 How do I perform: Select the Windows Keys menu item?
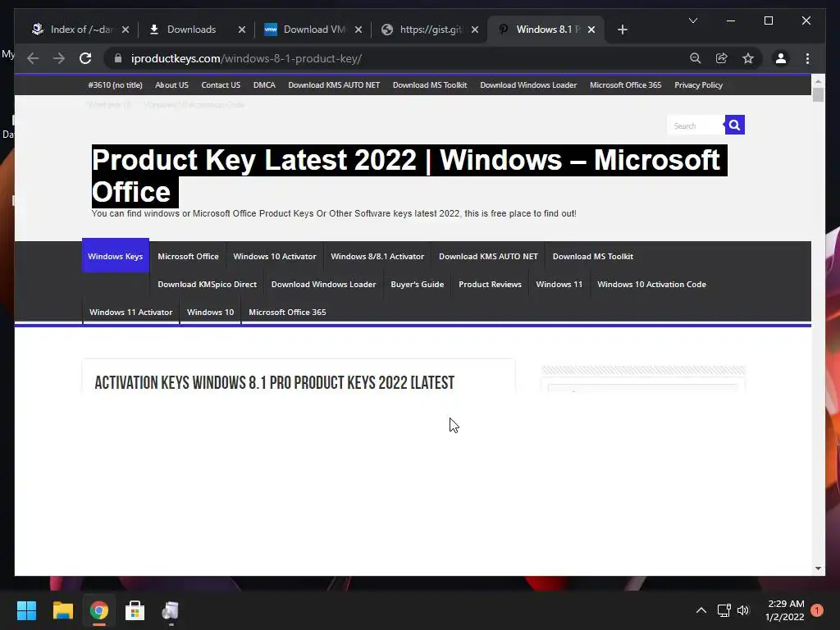115,256
